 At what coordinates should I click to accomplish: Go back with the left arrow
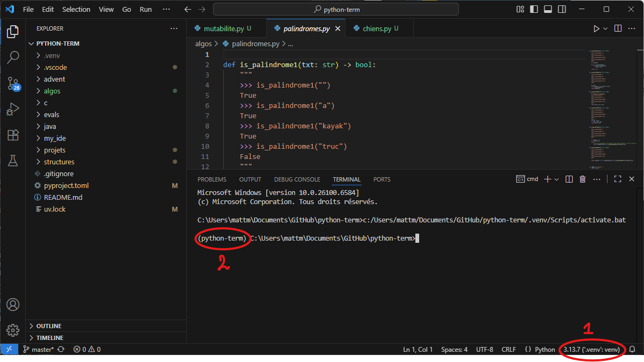pos(187,9)
